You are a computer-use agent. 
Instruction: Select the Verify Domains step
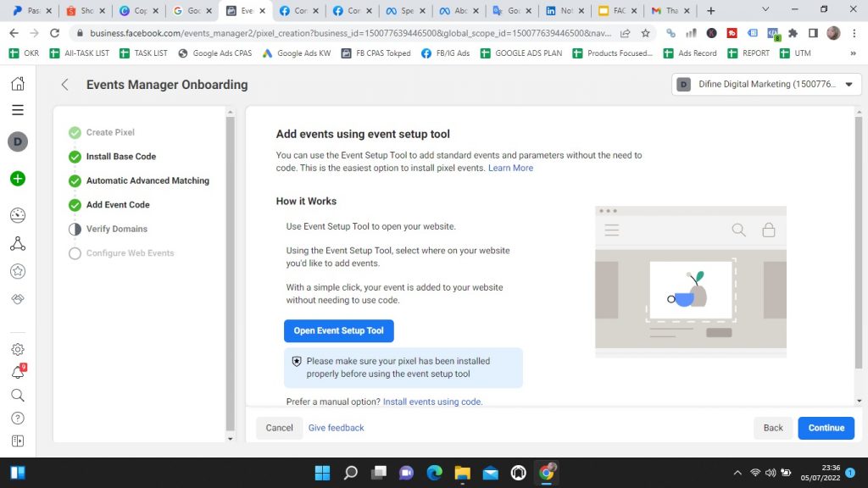[116, 229]
